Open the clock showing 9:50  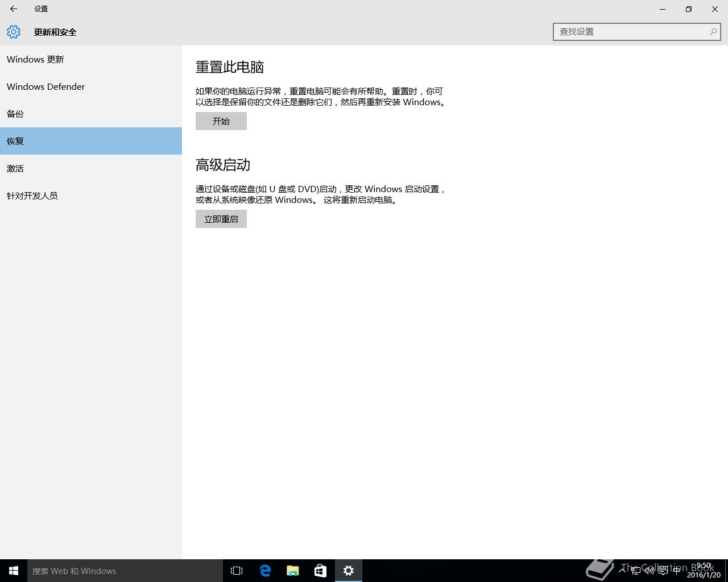point(704,571)
